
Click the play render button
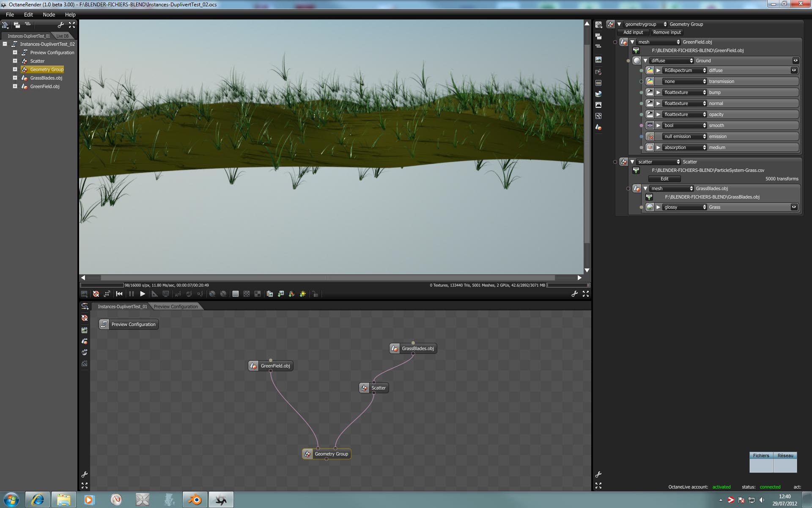pos(143,294)
